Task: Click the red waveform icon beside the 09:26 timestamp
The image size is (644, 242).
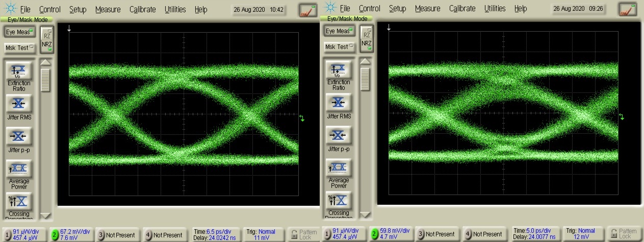Action: tap(627, 9)
